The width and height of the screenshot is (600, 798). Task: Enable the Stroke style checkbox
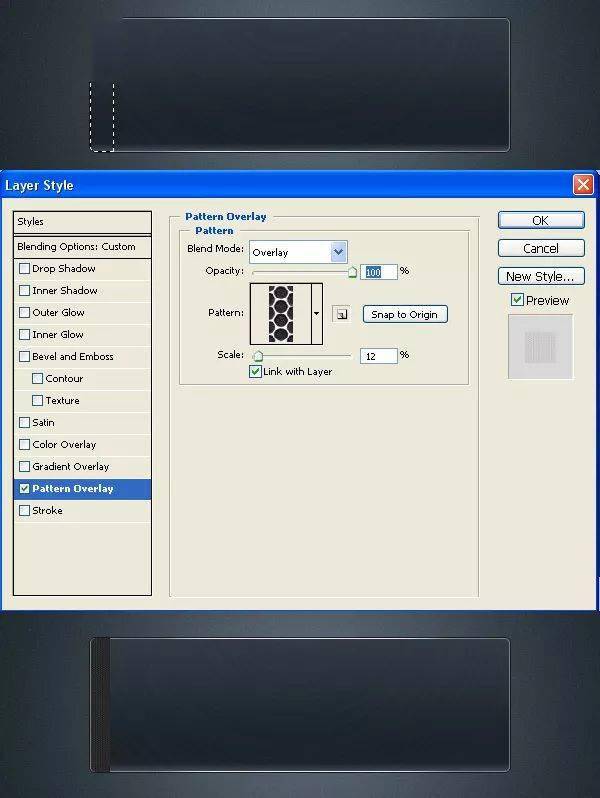(25, 511)
